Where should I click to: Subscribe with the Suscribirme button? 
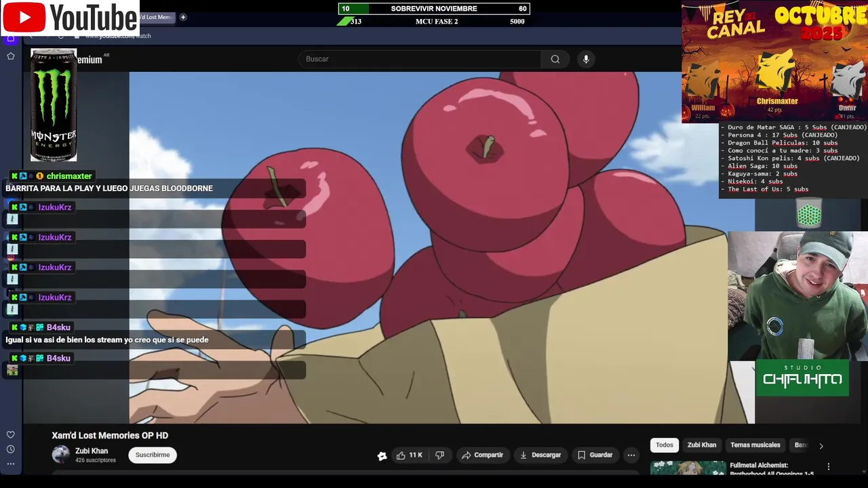point(153,455)
